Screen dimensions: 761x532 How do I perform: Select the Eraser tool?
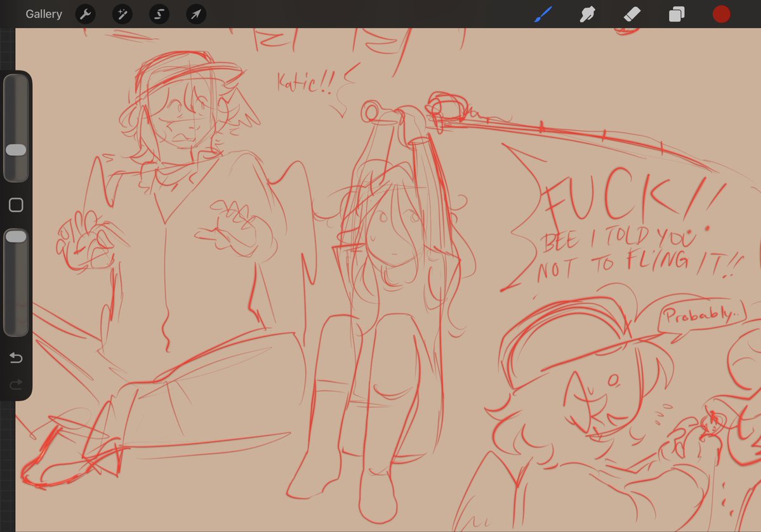[632, 14]
